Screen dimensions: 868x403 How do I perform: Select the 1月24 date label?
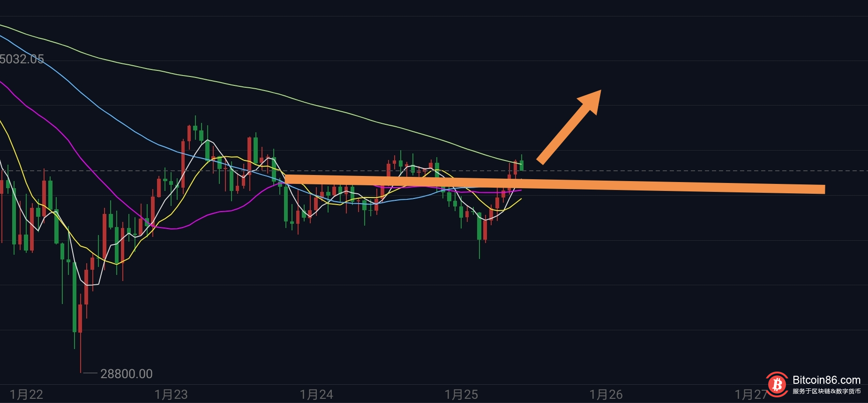coord(316,395)
